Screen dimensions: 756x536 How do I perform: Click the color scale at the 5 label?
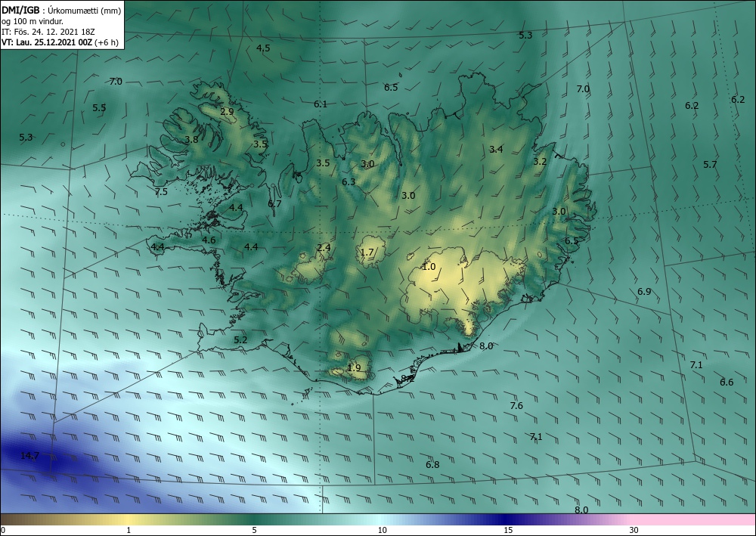[x=254, y=530]
